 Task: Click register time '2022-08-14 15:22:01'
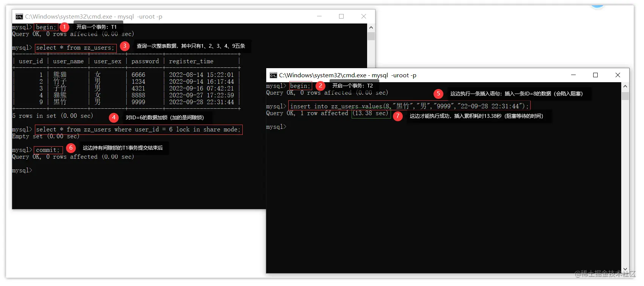[201, 75]
